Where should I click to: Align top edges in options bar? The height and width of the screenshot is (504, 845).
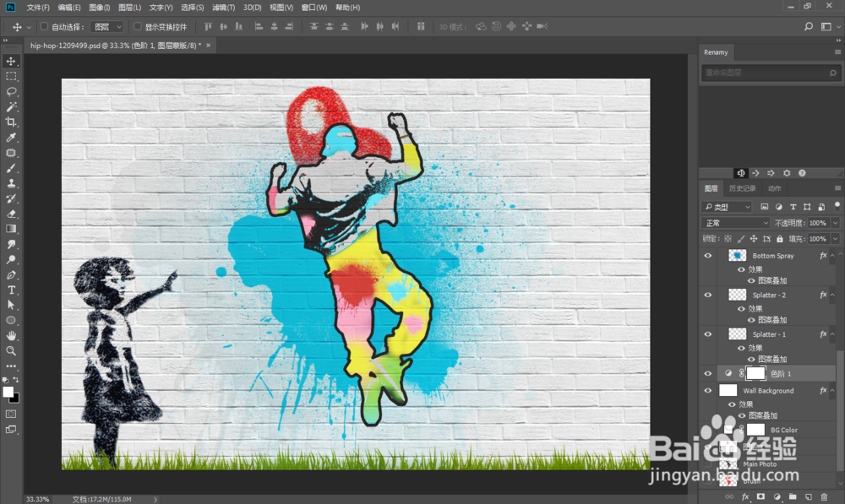208,26
